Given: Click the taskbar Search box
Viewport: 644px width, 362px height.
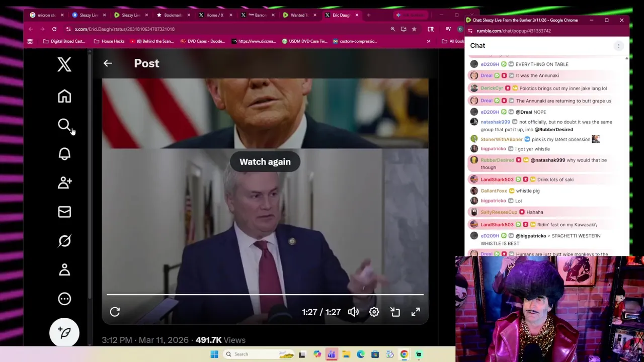Looking at the screenshot, I should click(x=260, y=354).
